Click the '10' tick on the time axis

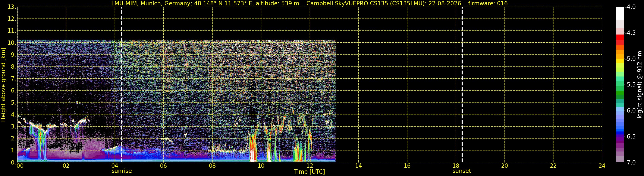coord(261,166)
